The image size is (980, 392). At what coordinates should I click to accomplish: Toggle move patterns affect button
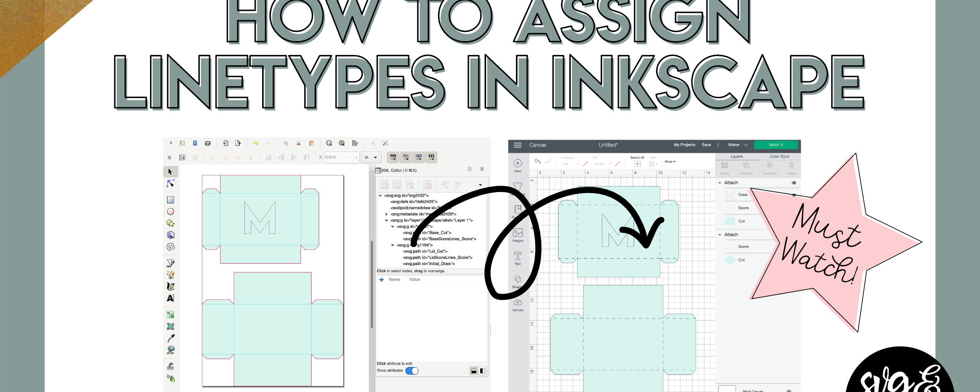coord(431,157)
